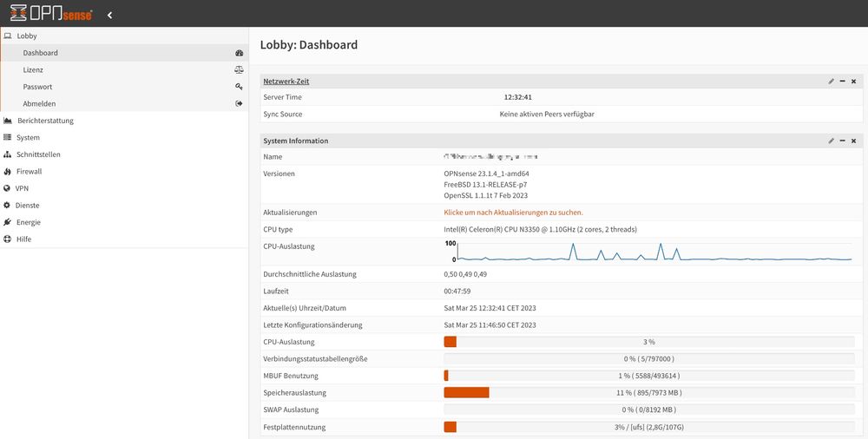Click the Festplattennutzung 3% progress bar

pos(648,428)
